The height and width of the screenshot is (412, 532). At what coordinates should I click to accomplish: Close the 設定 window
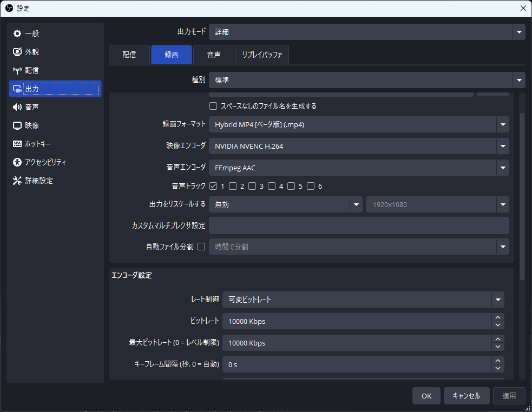tap(523, 8)
